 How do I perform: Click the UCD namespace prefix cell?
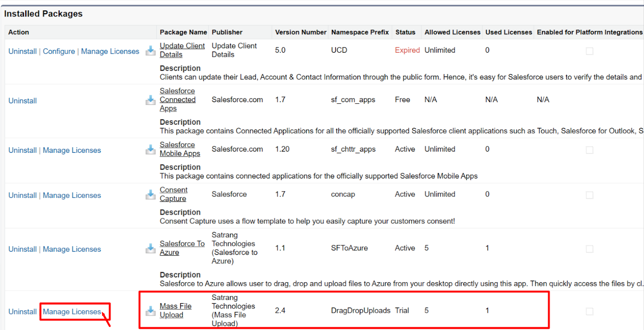click(339, 50)
